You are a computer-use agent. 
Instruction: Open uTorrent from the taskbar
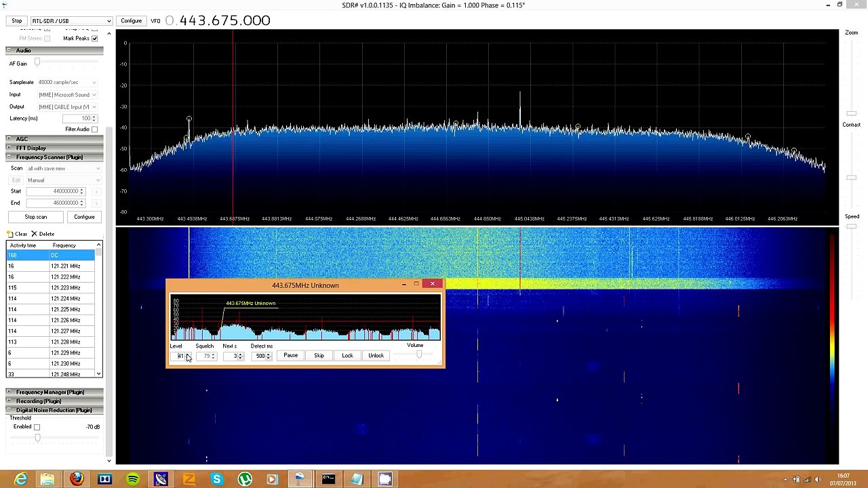[x=245, y=479]
